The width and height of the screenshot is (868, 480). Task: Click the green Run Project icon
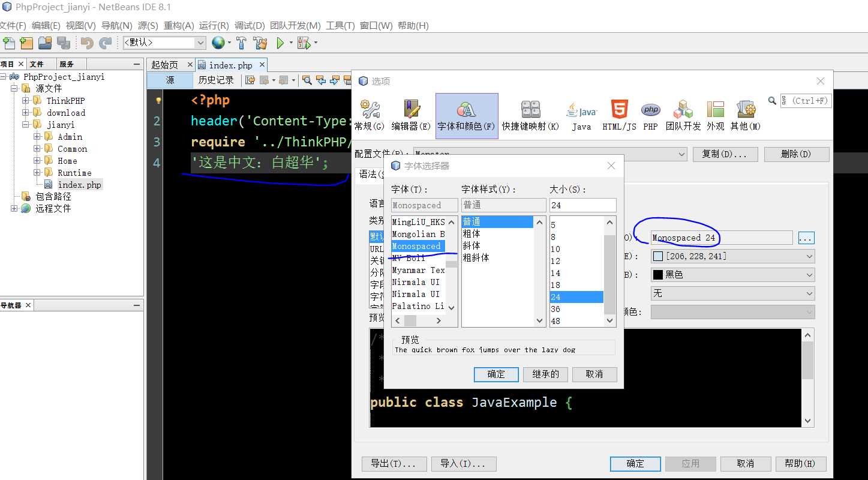coord(280,43)
